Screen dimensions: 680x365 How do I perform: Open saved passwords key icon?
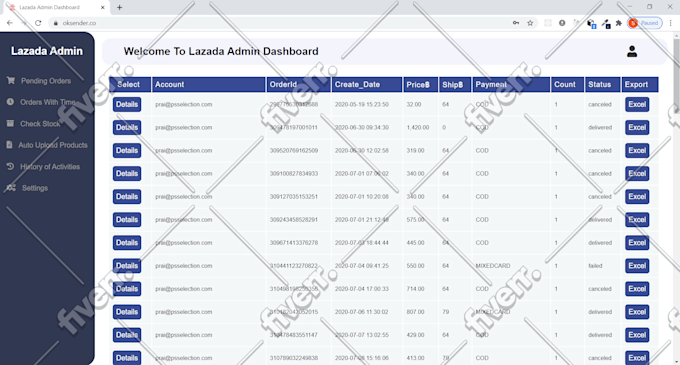click(516, 23)
